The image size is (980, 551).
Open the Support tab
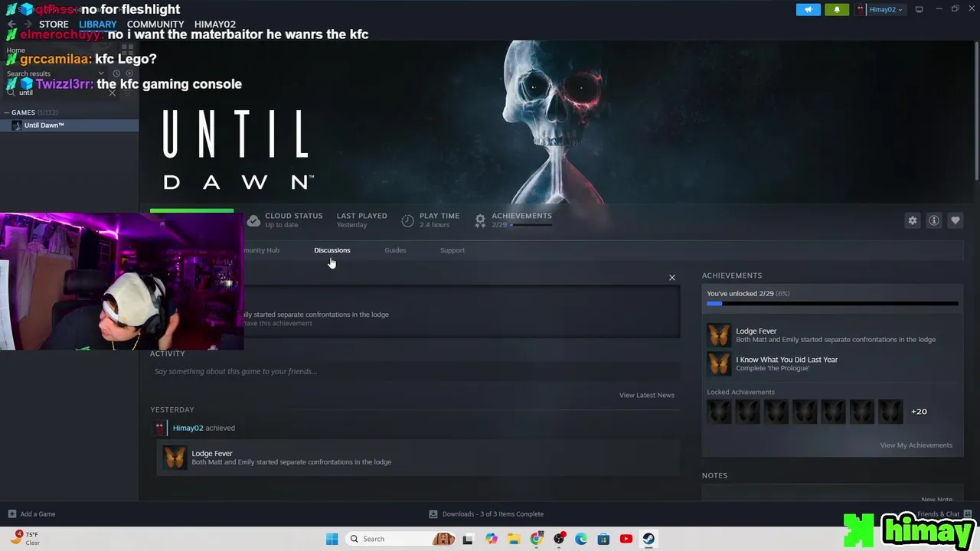coord(452,250)
